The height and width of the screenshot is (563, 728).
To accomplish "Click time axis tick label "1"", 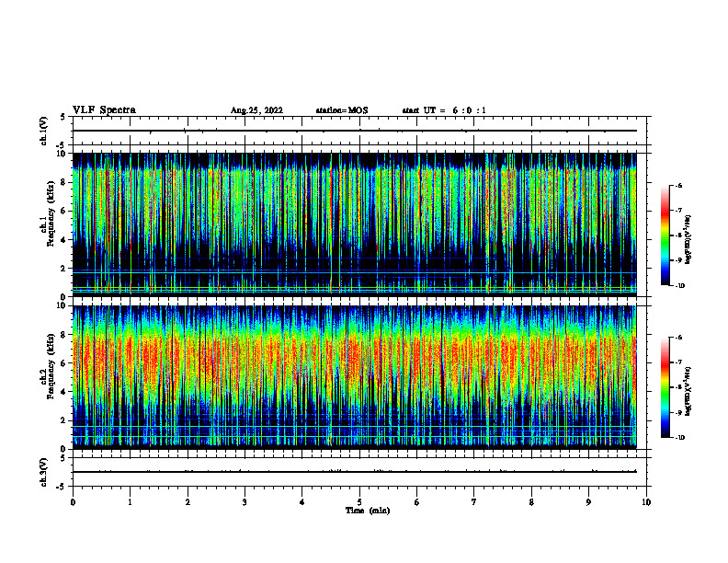I will [130, 502].
